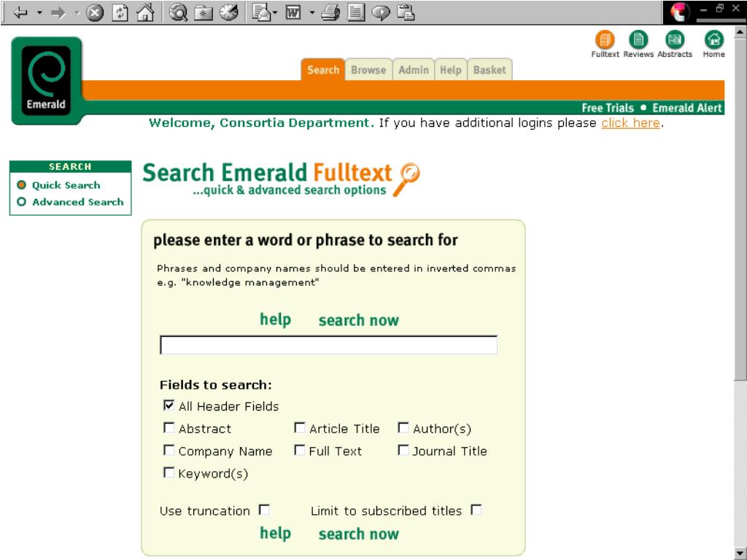Click the vertical scrollbar thumb
The width and height of the screenshot is (747, 560).
coord(740,209)
